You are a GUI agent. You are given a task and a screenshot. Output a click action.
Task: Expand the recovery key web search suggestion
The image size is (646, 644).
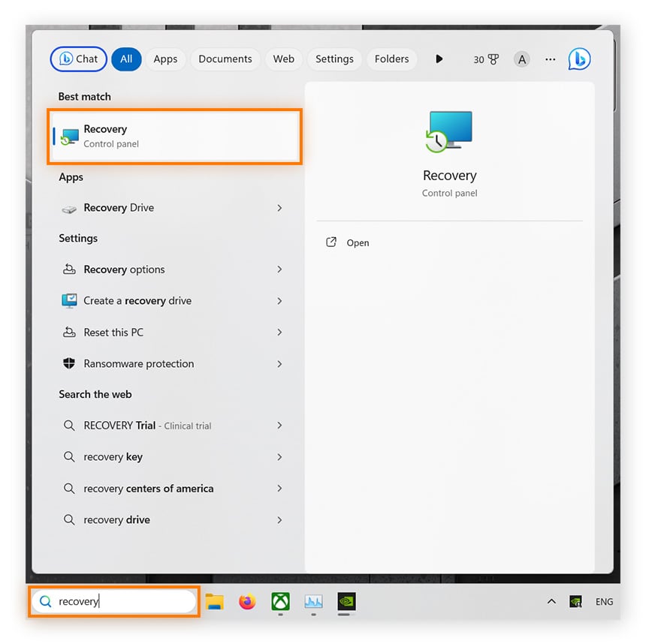[x=279, y=457]
